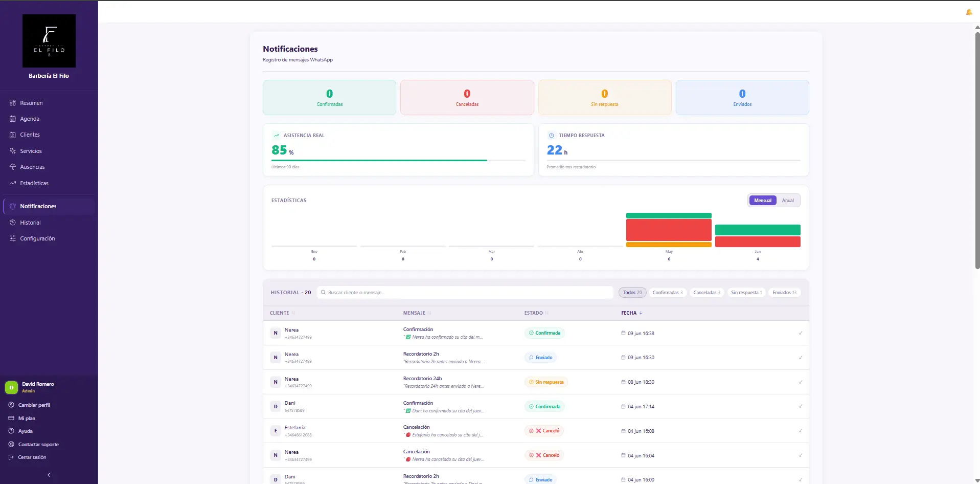Click the Enviado badge at 09 jun 16:30
This screenshot has width=980, height=484.
540,358
